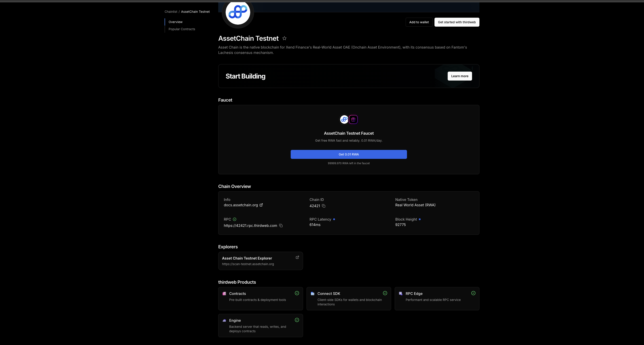Screen dimensions: 644x345
Task: Open Asset Chain Testnet Explorer external icon
Action: pyautogui.click(x=297, y=257)
